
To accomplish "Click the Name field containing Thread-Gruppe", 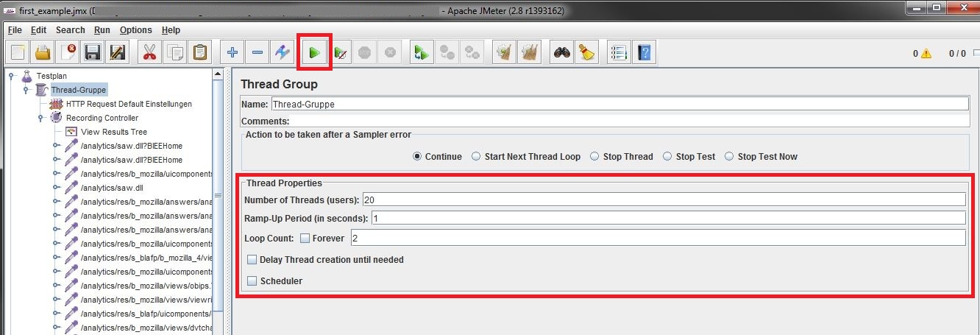I will coord(619,104).
